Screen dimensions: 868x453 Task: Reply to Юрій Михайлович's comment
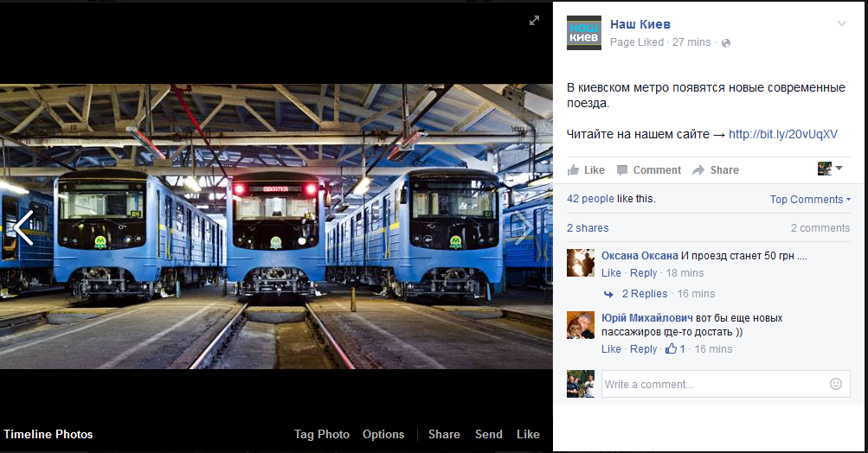click(643, 349)
